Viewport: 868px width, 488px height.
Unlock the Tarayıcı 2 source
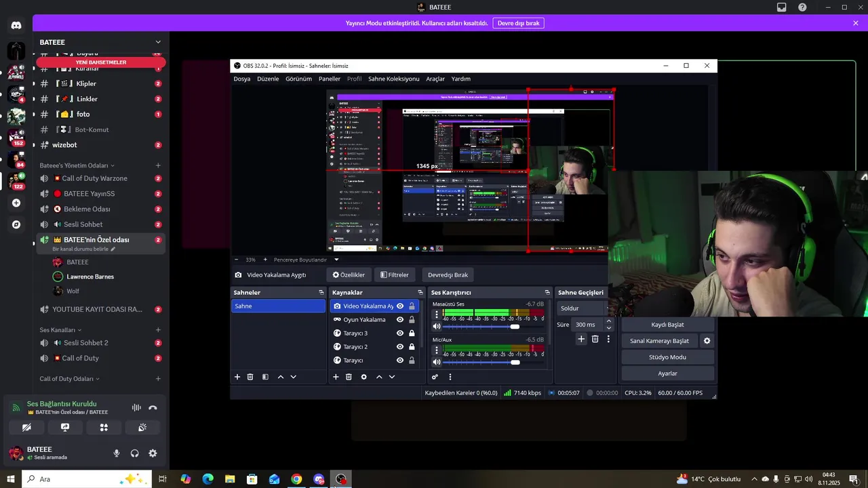click(412, 347)
